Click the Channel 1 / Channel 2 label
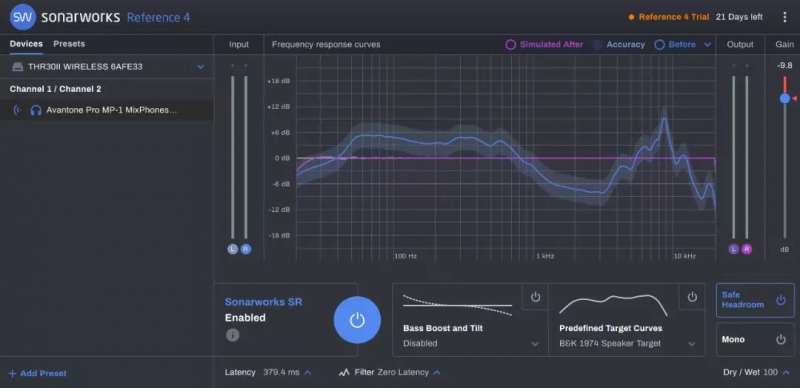The image size is (800, 388). pos(55,89)
